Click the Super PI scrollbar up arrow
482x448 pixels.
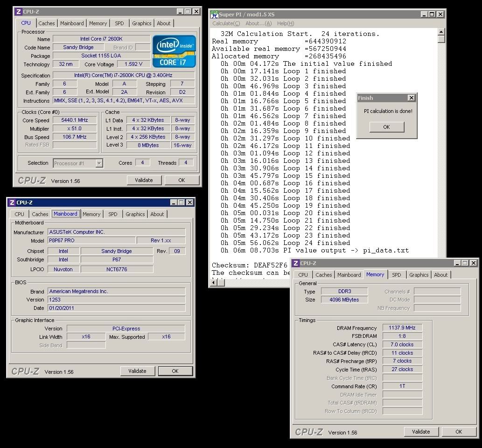[x=441, y=32]
